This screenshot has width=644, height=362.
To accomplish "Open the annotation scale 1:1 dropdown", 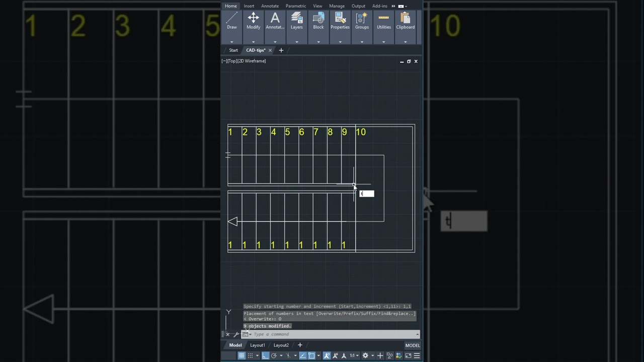I will tap(354, 355).
